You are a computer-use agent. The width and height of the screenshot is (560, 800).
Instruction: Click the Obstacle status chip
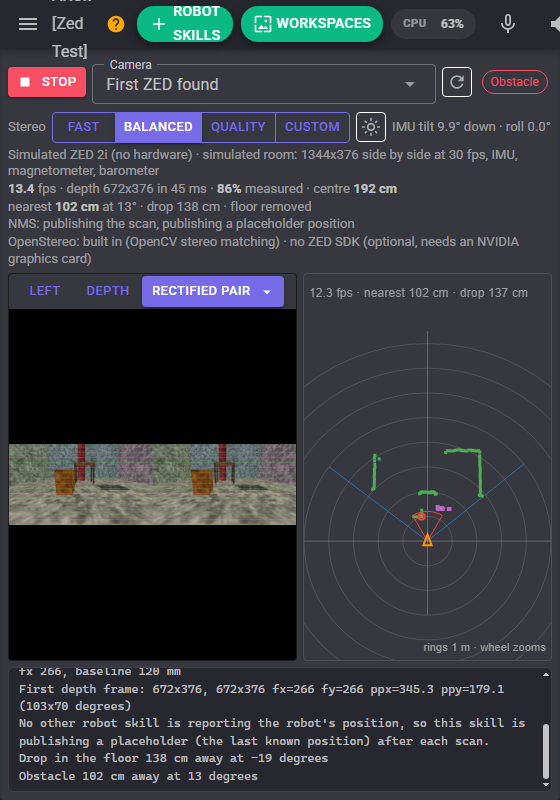515,82
